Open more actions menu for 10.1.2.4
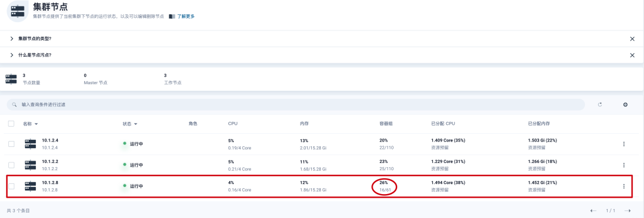644x218 pixels. (x=624, y=144)
